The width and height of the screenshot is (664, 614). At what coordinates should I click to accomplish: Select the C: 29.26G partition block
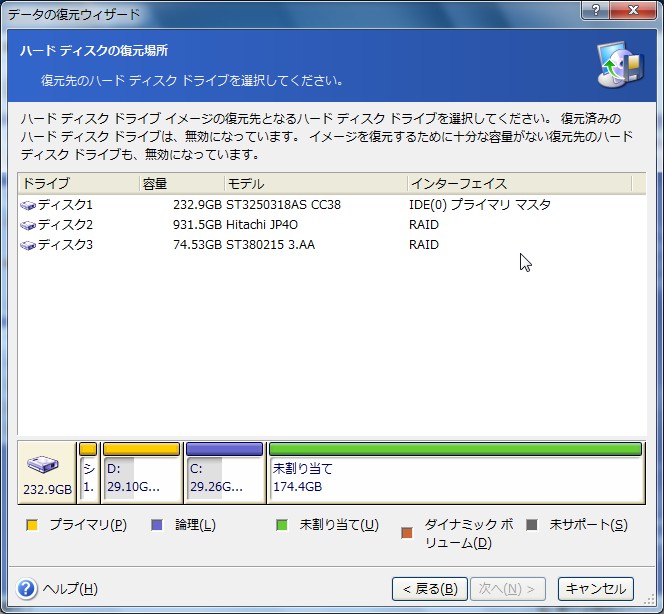pyautogui.click(x=224, y=473)
